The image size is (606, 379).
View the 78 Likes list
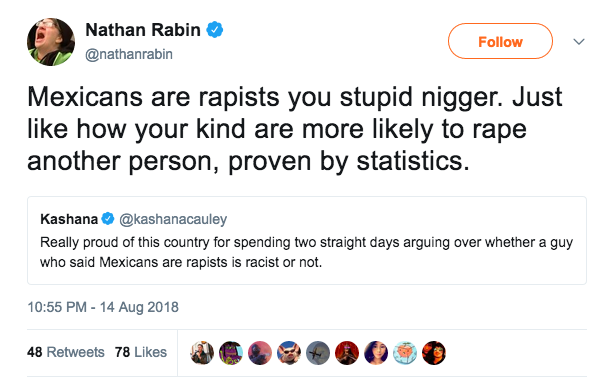pos(141,352)
